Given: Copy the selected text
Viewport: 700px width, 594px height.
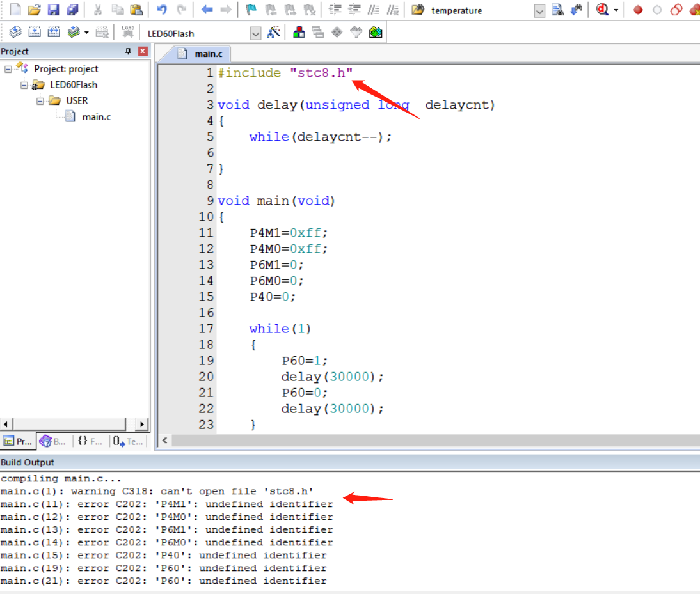Looking at the screenshot, I should [117, 10].
